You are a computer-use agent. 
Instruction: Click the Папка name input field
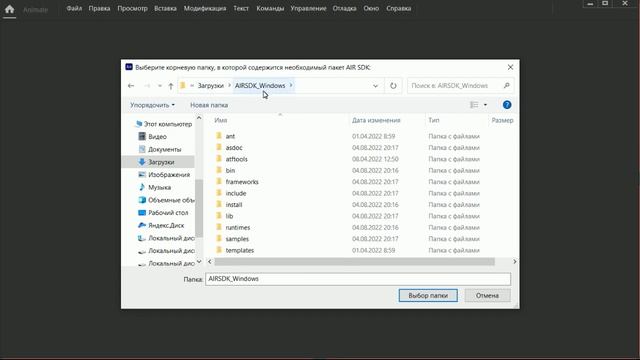point(358,279)
